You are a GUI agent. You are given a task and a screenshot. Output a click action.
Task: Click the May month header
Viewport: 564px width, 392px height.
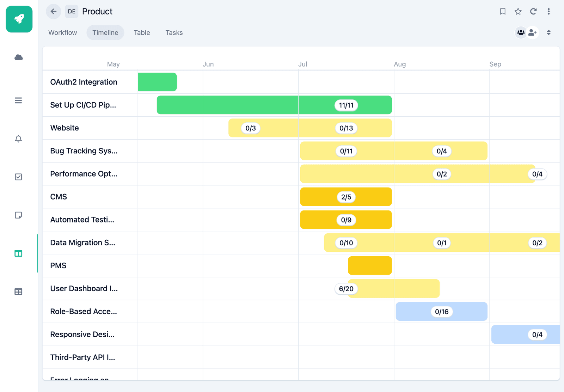[x=113, y=64]
